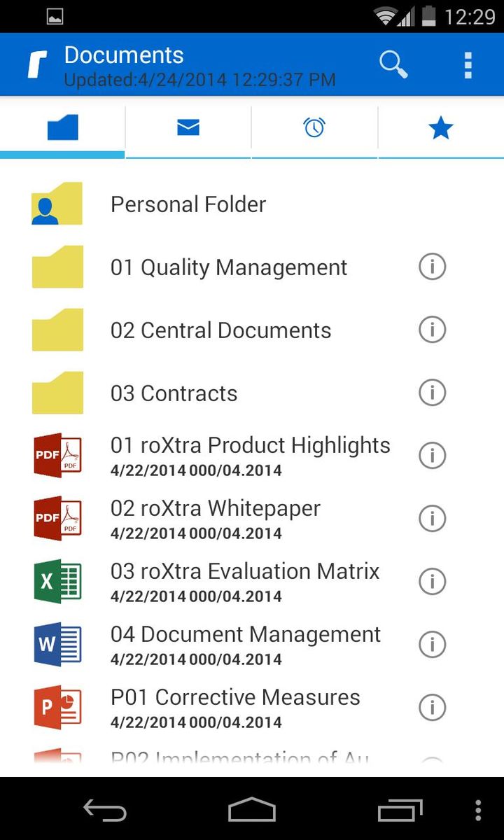Screen dimensions: 504x840
Task: Show info for 03 Contracts folder
Action: (x=432, y=393)
